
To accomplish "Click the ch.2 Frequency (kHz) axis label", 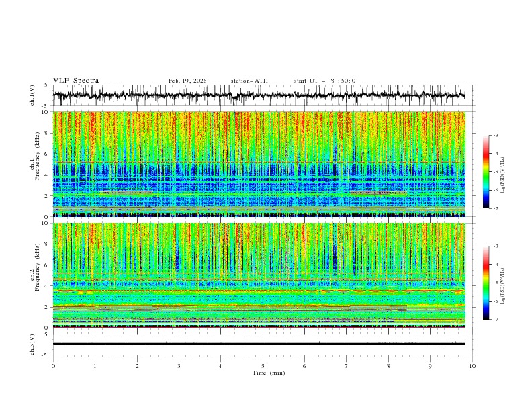I will [35, 267].
